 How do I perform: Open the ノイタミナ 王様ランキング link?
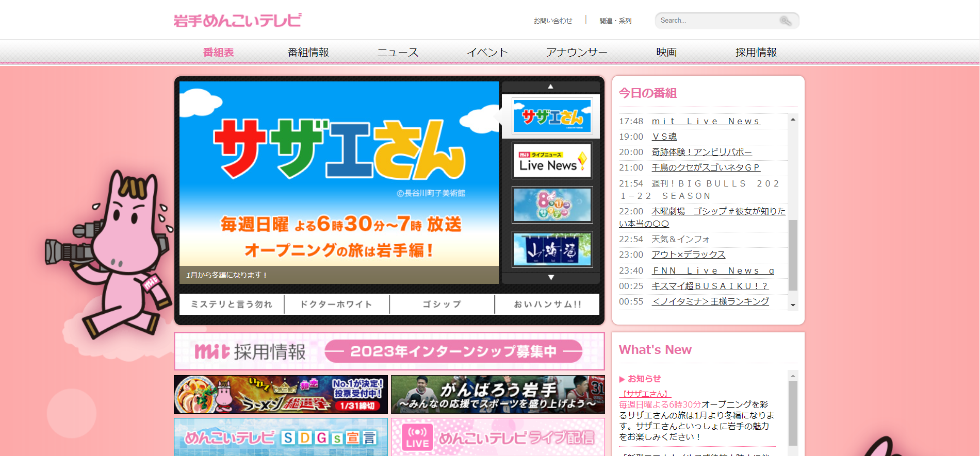coord(710,301)
